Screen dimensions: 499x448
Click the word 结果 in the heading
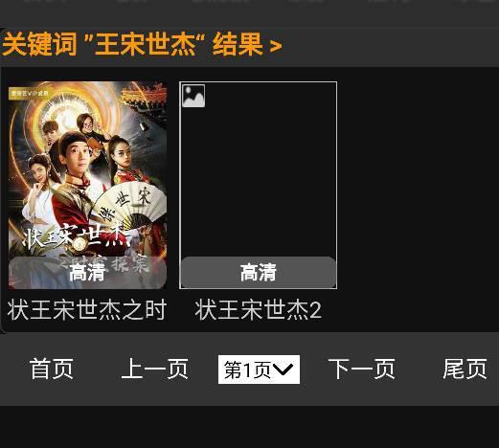tap(238, 45)
